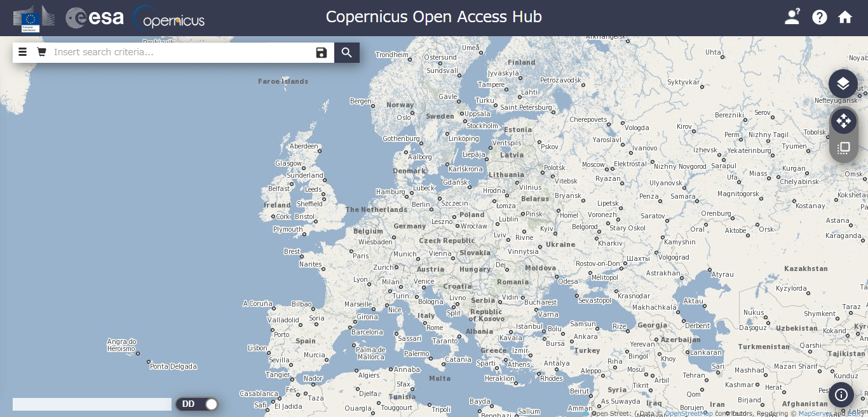The height and width of the screenshot is (417, 868).
Task: Click the Angra do Heroísmo label
Action: coord(121,345)
